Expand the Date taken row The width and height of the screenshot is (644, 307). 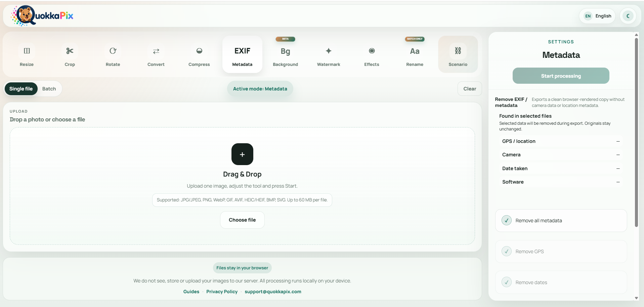point(561,168)
